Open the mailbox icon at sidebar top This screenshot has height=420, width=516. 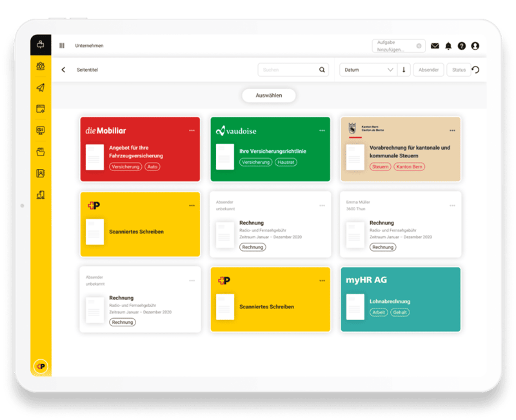(x=40, y=45)
